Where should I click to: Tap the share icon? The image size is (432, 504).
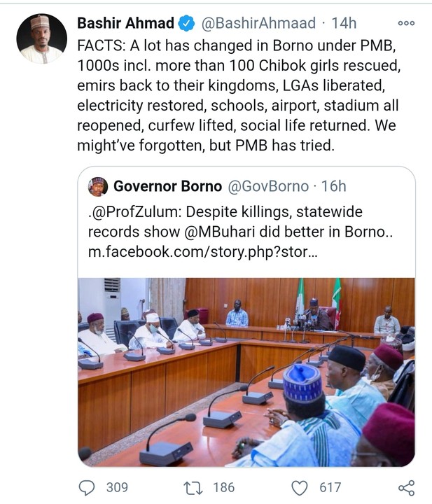pos(406,487)
